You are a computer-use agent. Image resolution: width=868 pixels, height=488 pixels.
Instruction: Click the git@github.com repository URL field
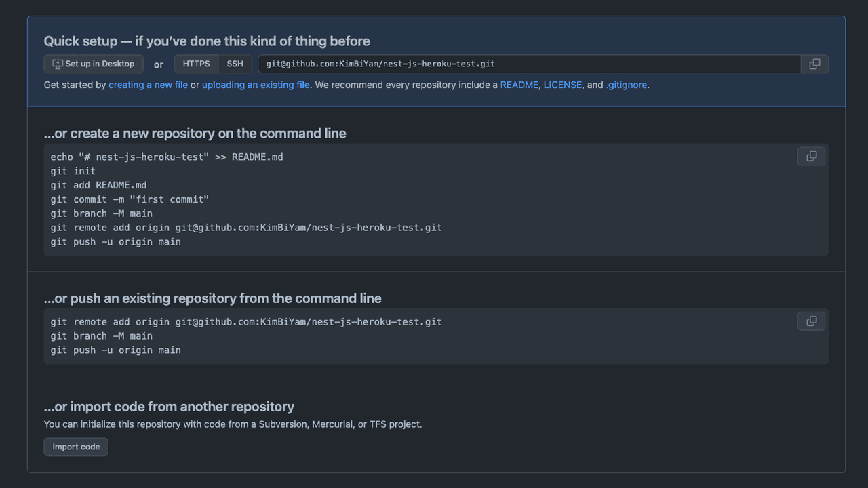point(529,64)
